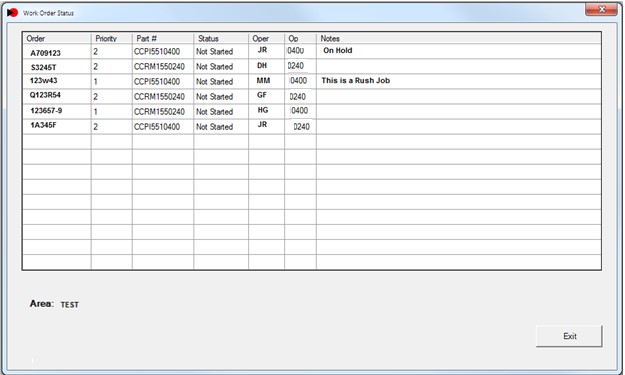625x375 pixels.
Task: Click the red app icon in title bar
Action: (x=12, y=13)
